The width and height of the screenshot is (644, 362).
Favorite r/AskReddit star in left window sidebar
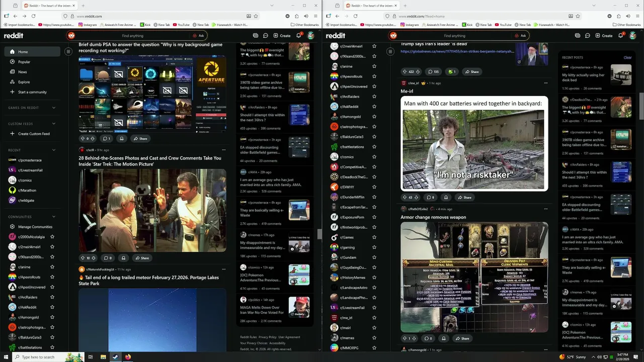[52, 307]
